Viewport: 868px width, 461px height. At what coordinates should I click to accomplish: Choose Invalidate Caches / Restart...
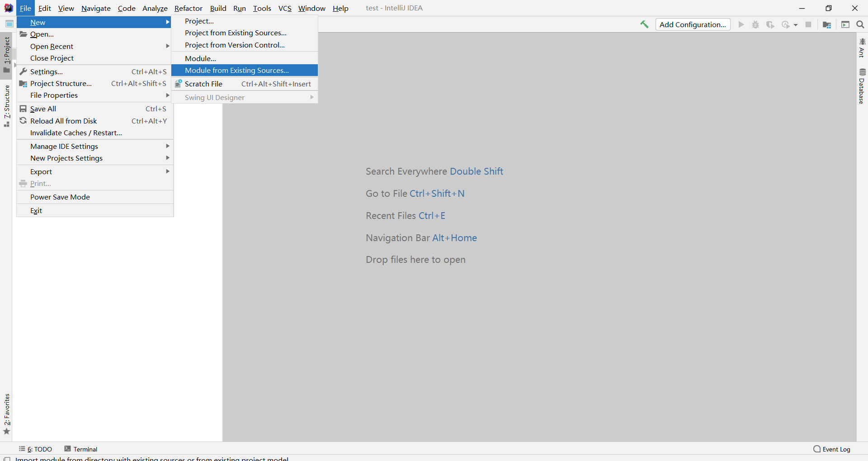coord(95,133)
